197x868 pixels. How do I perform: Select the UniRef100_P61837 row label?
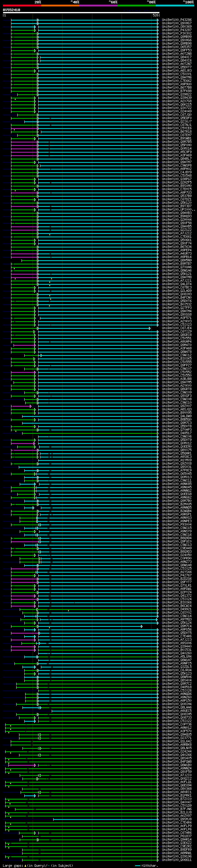click(x=177, y=837)
